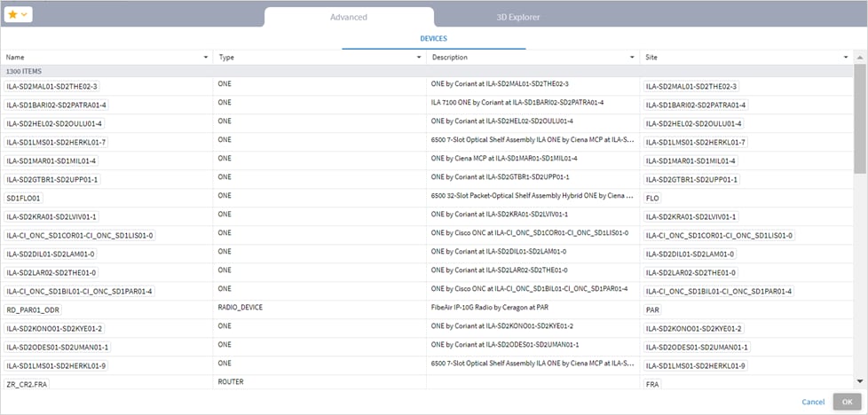Click the FLO site tag
The height and width of the screenshot is (415, 868).
[652, 198]
